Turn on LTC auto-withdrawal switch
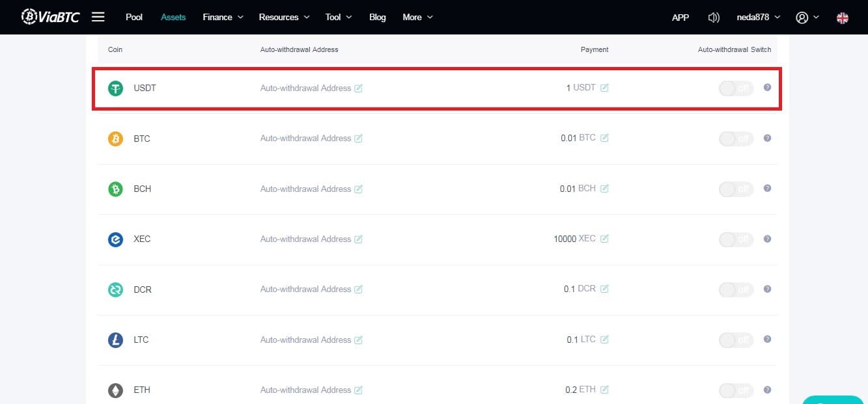 pos(736,340)
